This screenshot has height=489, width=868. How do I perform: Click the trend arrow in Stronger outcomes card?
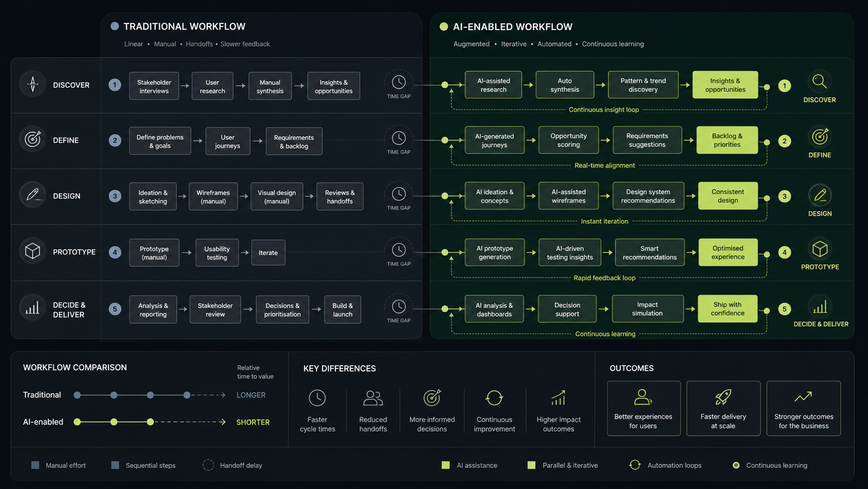[803, 397]
